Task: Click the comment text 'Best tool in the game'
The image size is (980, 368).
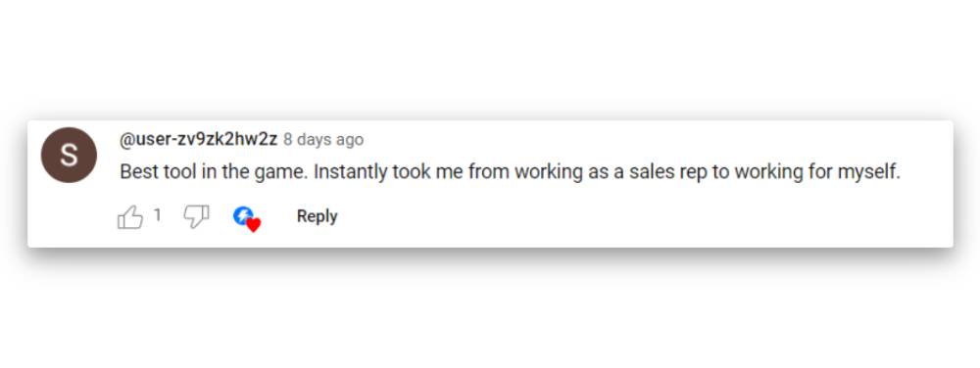Action: coord(213,172)
